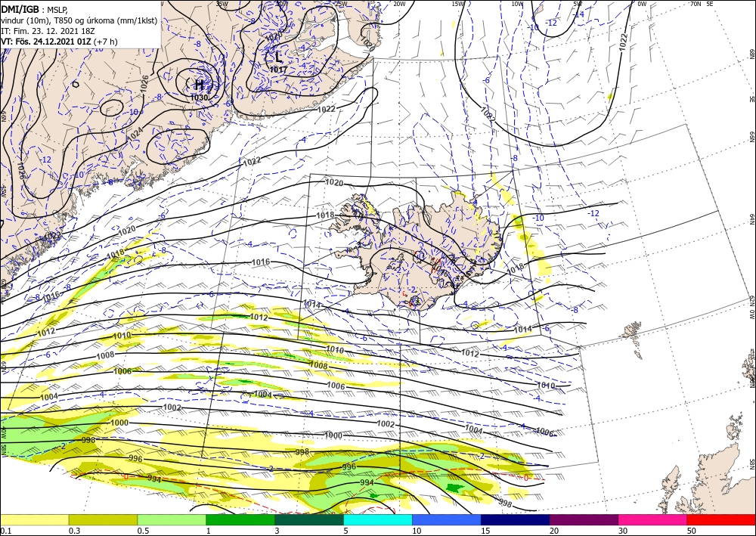756x536 pixels.
Task: Click the light green 0.5–1 legend band
Action: [x=172, y=519]
